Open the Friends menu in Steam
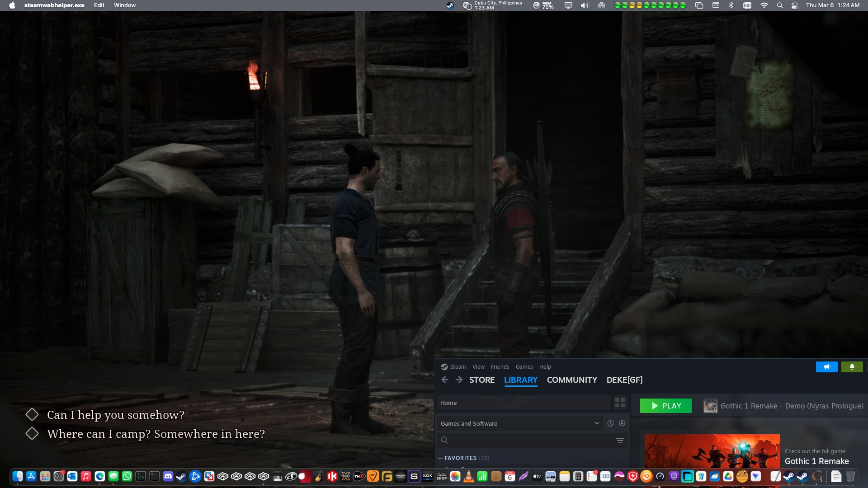 [x=500, y=366]
